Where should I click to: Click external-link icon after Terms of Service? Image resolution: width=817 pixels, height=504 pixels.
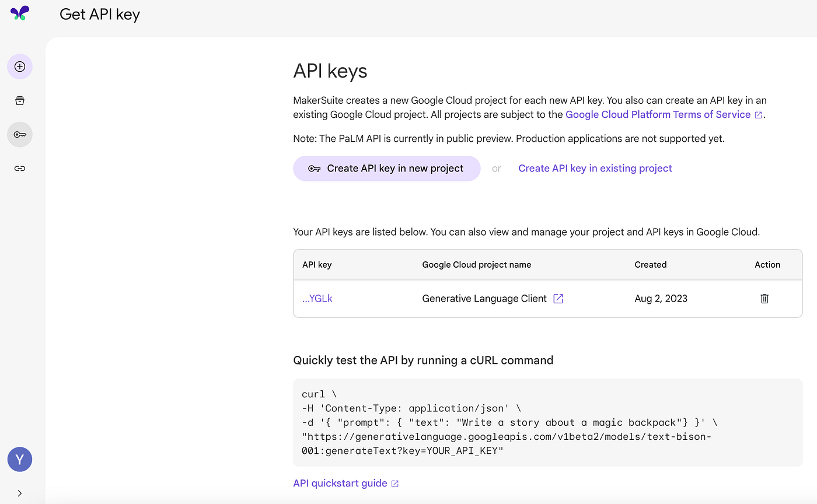pyautogui.click(x=759, y=115)
